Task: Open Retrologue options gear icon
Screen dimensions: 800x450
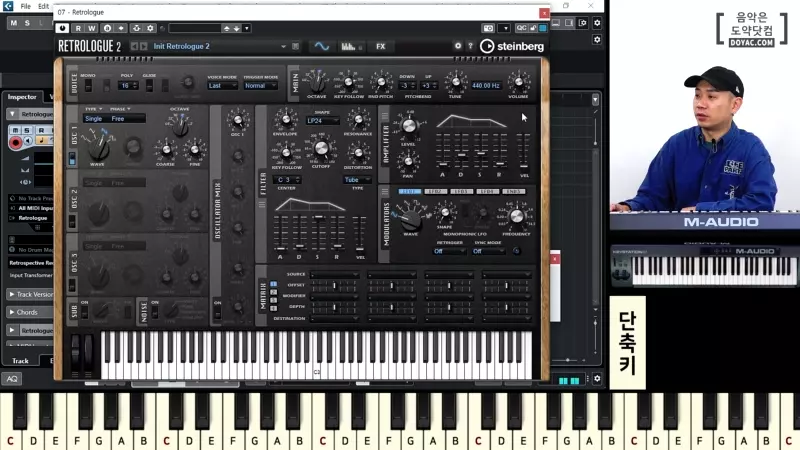Action: coord(458,46)
